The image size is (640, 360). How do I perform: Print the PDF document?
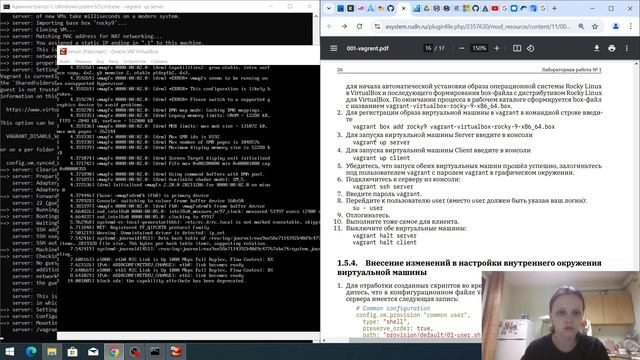pos(611,48)
